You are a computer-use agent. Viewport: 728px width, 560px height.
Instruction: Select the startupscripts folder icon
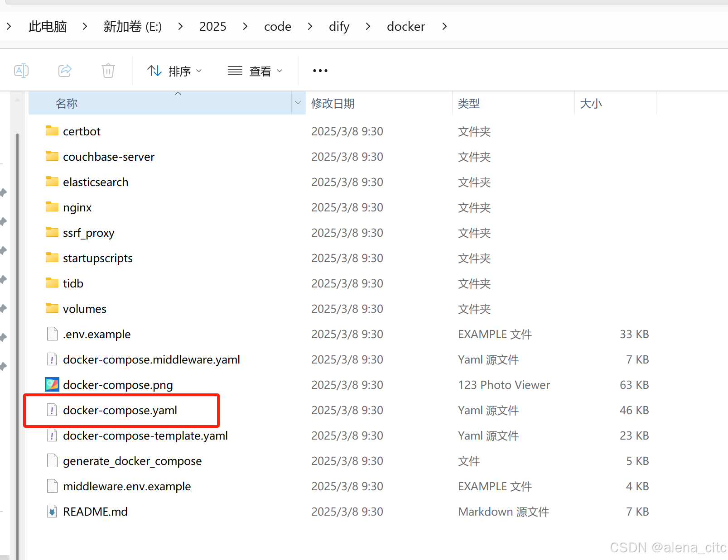click(52, 258)
